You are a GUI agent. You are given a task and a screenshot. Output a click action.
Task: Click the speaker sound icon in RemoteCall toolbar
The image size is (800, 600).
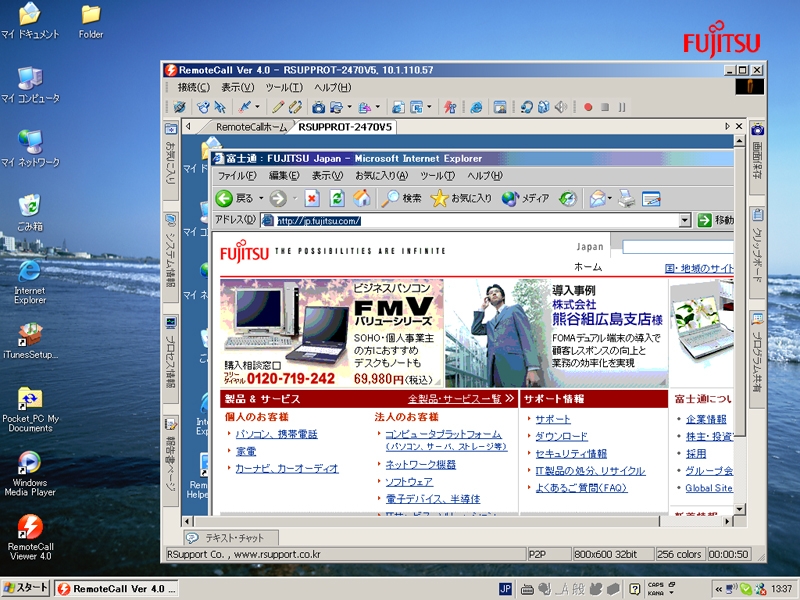click(x=561, y=107)
